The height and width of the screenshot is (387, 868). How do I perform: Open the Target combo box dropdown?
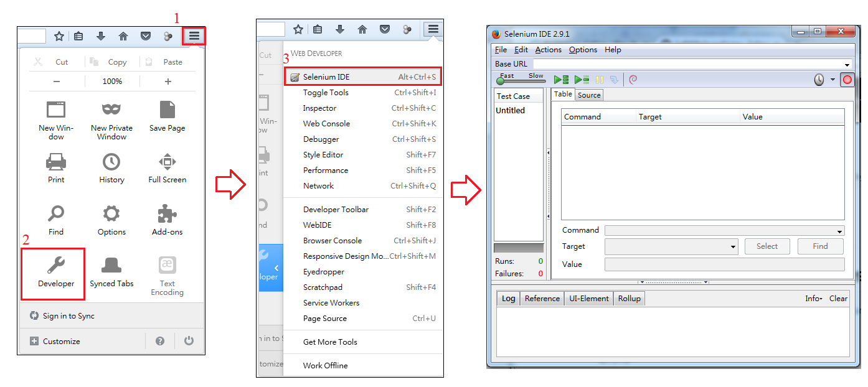tap(734, 247)
